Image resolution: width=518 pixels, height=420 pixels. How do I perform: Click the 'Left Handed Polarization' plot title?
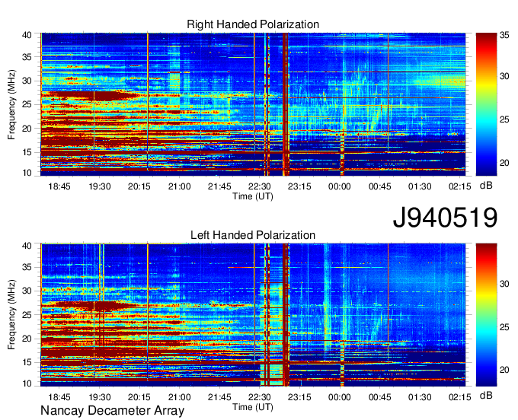253,235
